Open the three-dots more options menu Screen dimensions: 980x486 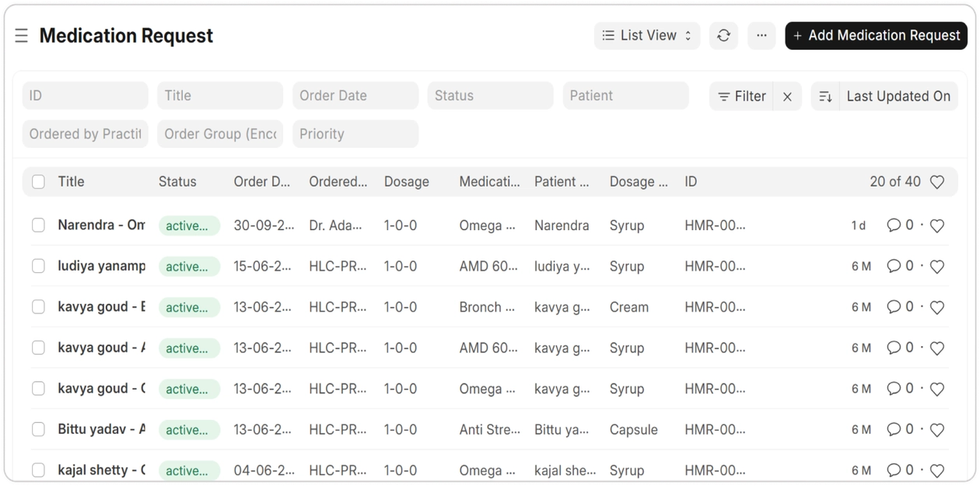[761, 36]
